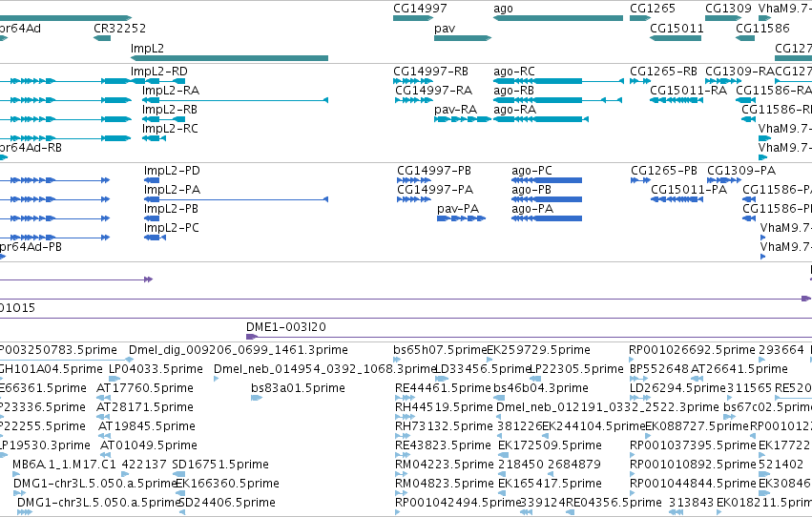Viewport: 812px width, 517px height.
Task: Click the ago-PC protein label
Action: [x=531, y=171]
